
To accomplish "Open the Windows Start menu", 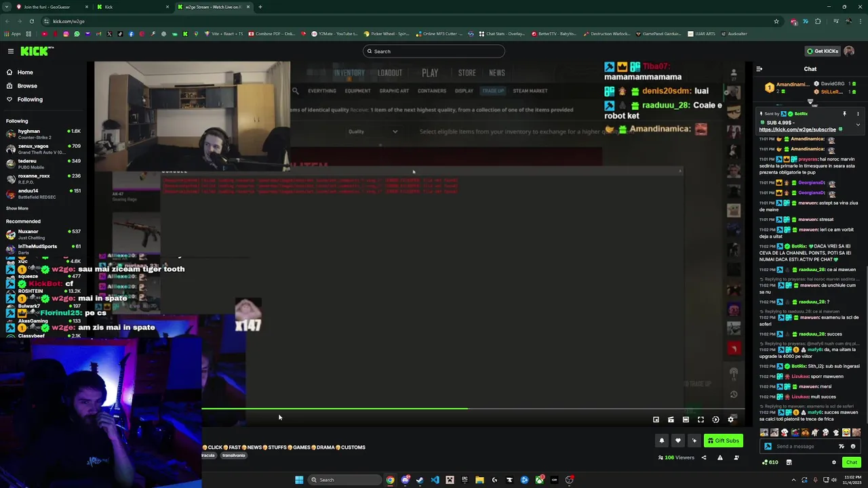I will point(299,480).
